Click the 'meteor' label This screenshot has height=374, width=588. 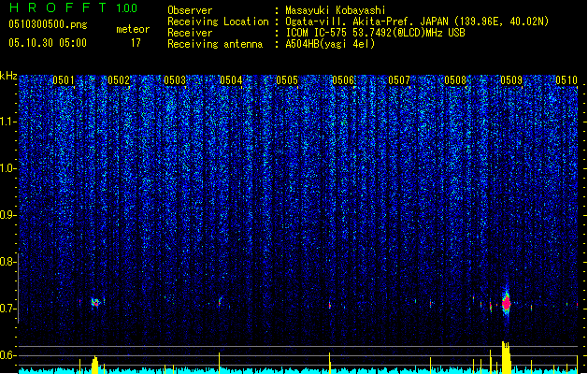(x=133, y=29)
